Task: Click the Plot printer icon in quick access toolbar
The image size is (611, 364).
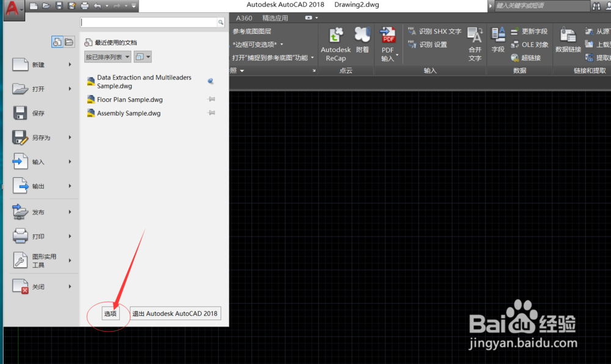Action: point(84,5)
